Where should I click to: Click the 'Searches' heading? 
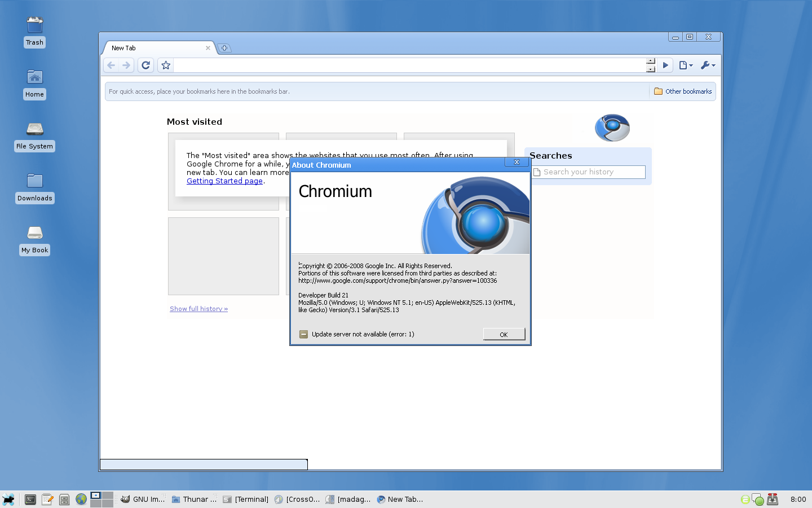tap(550, 156)
